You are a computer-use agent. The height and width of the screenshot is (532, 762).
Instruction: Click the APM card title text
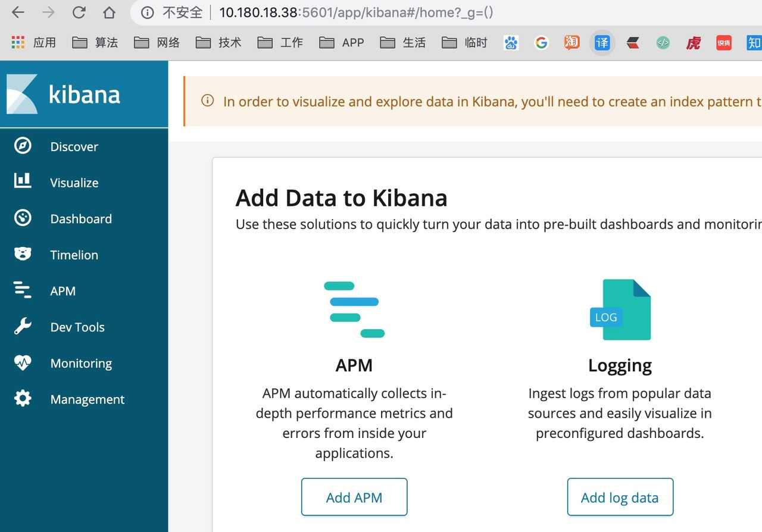[354, 365]
